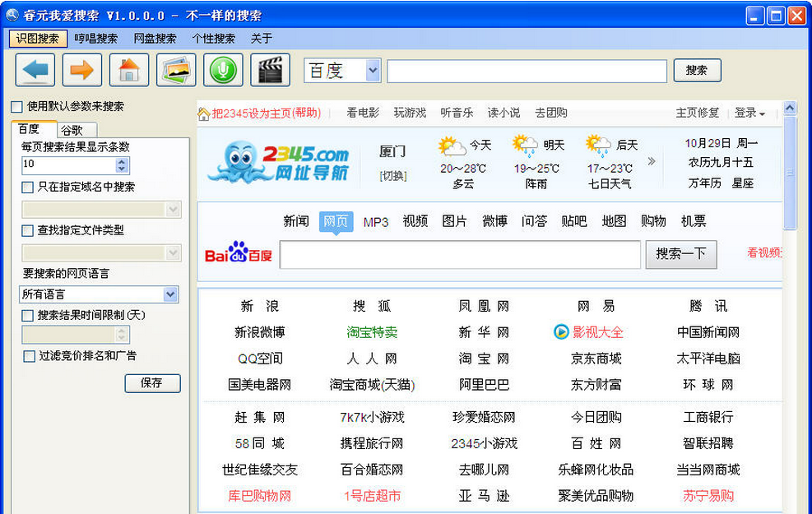Screen dimensions: 812x514
Task: Click the Baidu search input field
Action: coord(459,254)
